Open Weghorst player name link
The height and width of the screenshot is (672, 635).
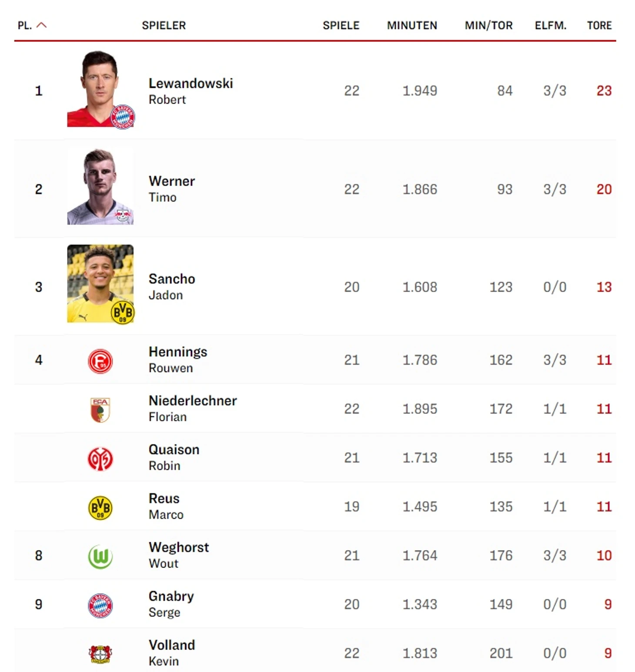pyautogui.click(x=178, y=548)
